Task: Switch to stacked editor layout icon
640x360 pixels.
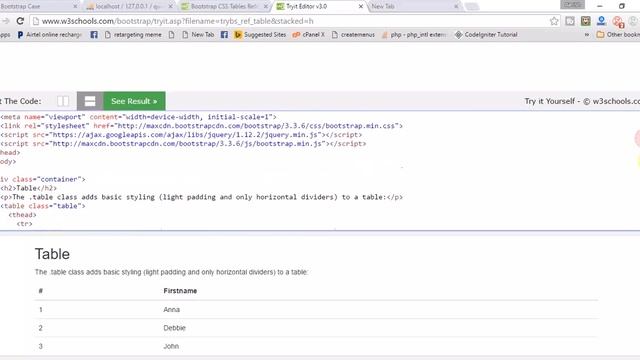Action: pos(90,101)
